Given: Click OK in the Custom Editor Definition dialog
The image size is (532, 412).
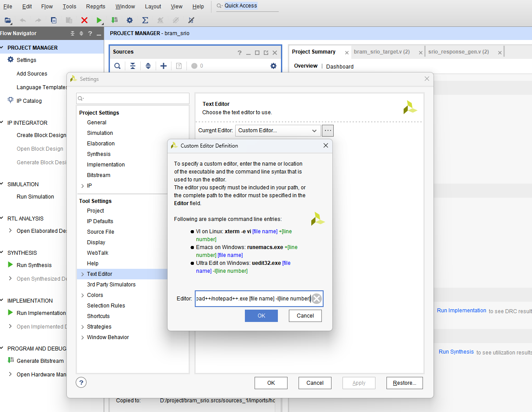Looking at the screenshot, I should click(261, 316).
